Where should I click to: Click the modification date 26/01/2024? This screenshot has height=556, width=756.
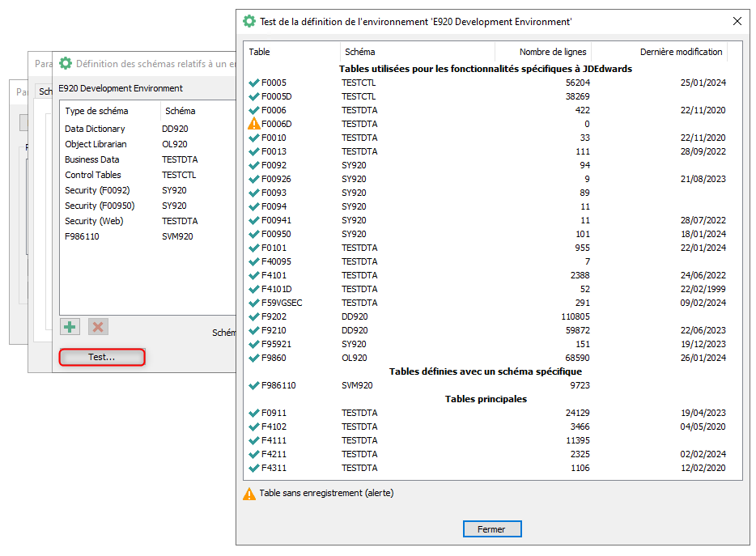coord(703,358)
